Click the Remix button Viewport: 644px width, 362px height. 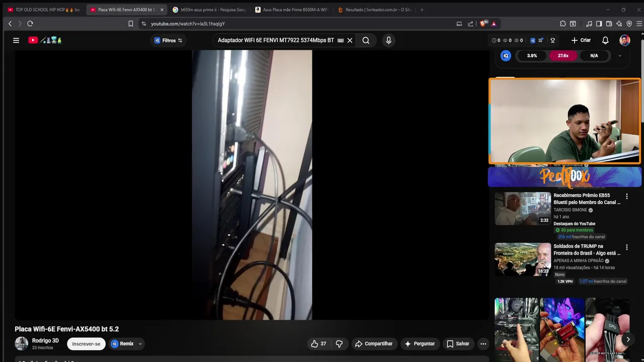[122, 344]
